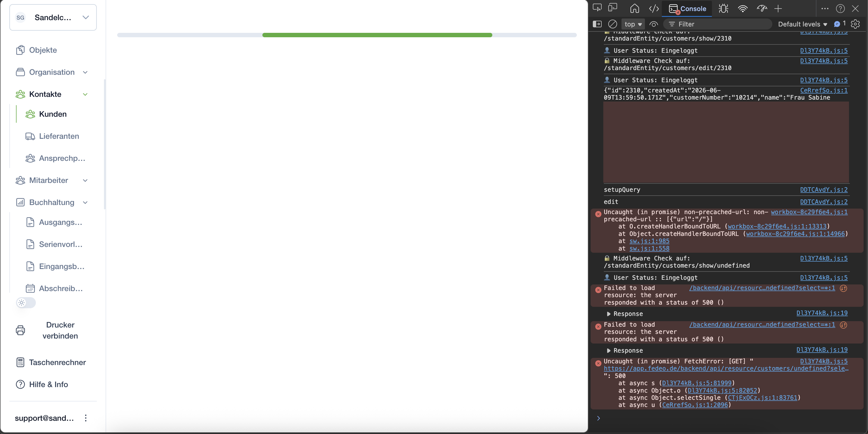Open the CTjExOCz.js:1:83761 stack link
The image size is (868, 434).
coord(762,398)
